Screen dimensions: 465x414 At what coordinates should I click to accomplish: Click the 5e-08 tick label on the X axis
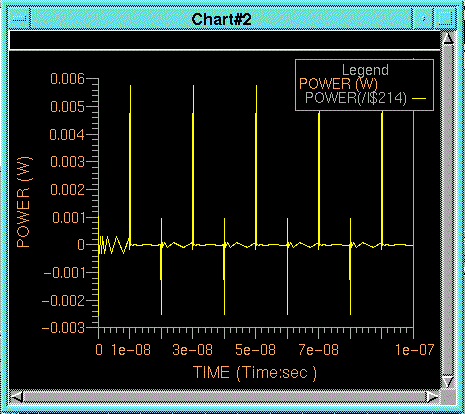coord(255,350)
